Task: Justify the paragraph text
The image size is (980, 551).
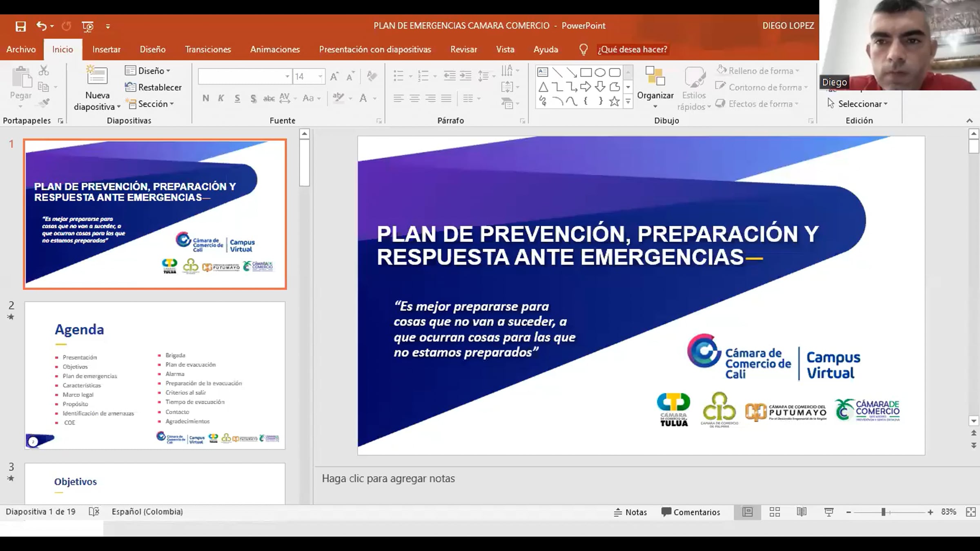Action: [x=446, y=98]
